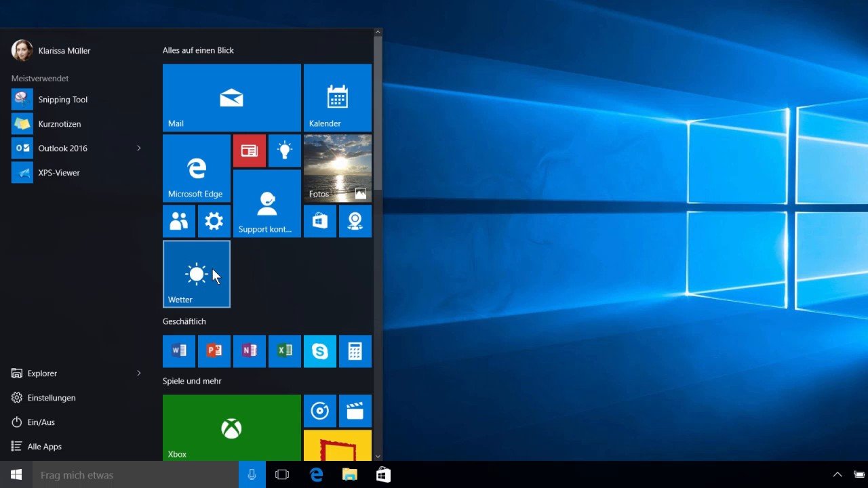Launch Microsoft Edge tile

coord(196,168)
